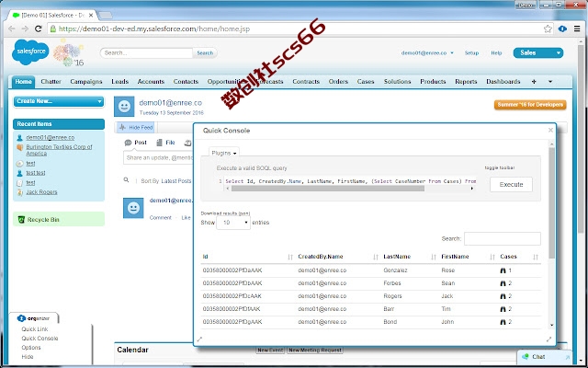Click the results table Search field
The height and width of the screenshot is (368, 588).
click(x=503, y=238)
